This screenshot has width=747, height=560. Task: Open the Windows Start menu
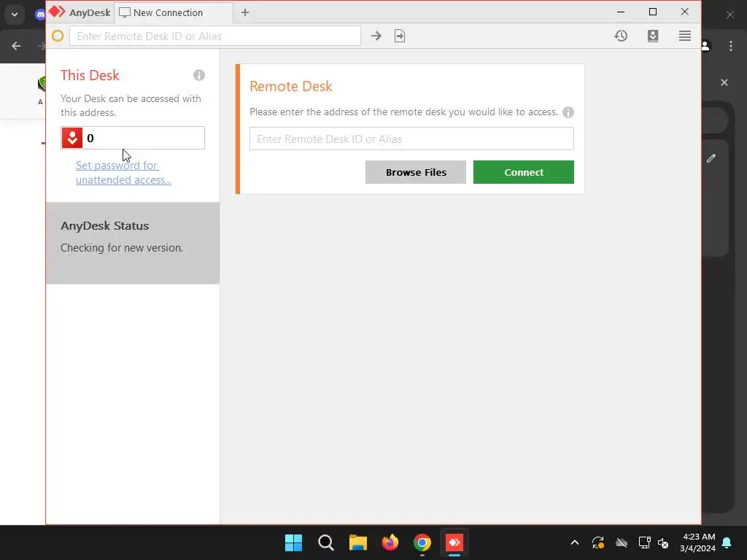click(293, 542)
